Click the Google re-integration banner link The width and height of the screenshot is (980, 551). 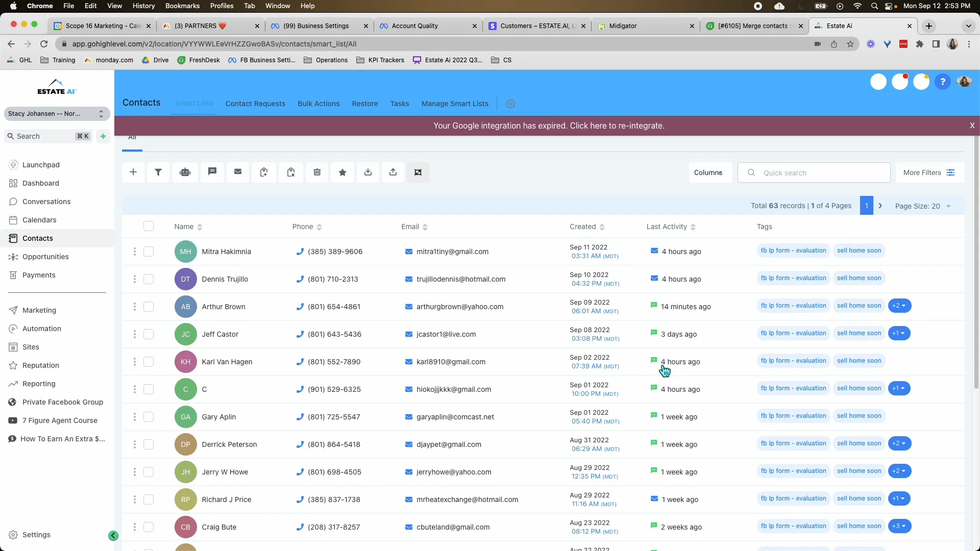click(549, 126)
